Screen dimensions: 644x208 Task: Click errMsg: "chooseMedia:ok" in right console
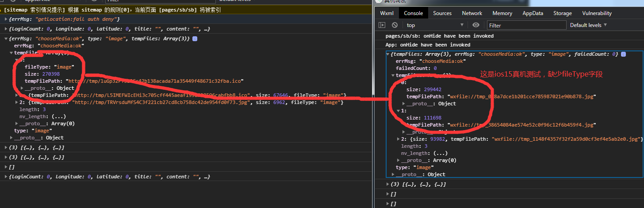[x=431, y=61]
